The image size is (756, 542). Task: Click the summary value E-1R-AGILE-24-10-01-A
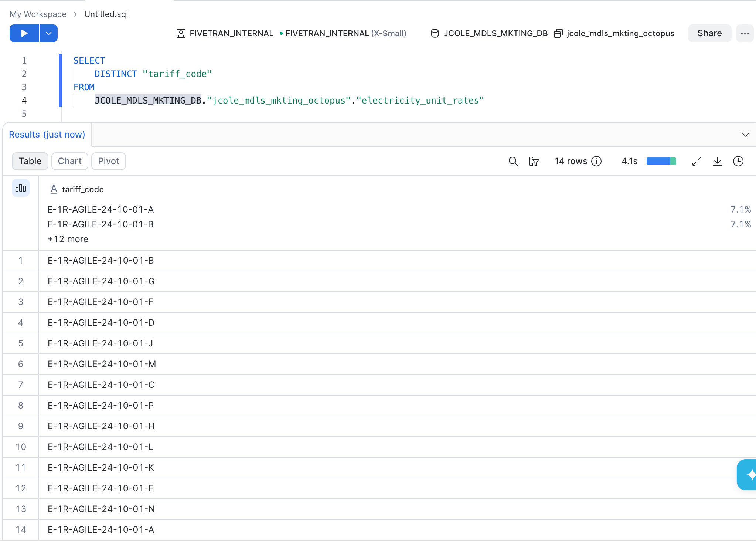pos(101,210)
